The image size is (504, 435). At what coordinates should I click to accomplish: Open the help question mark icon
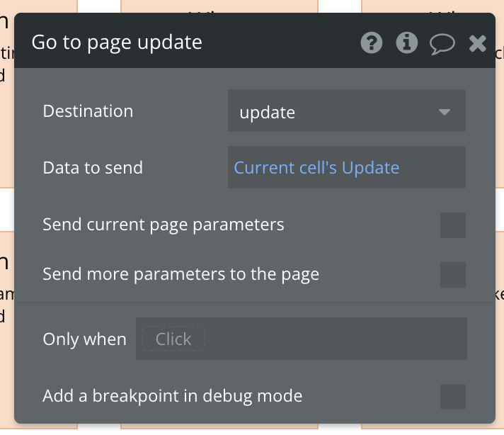tap(372, 43)
